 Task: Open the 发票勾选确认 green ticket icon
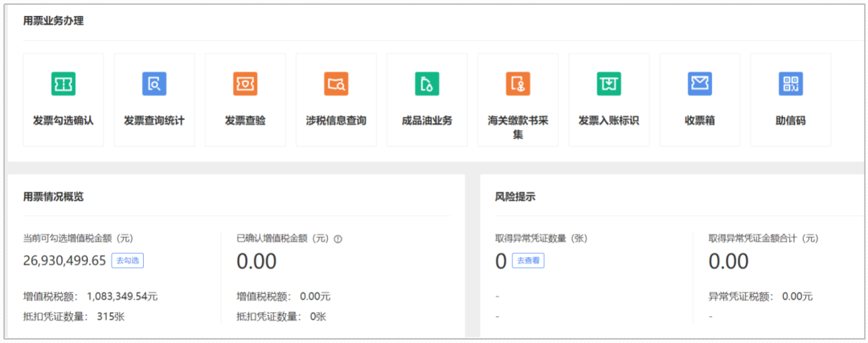tap(63, 84)
